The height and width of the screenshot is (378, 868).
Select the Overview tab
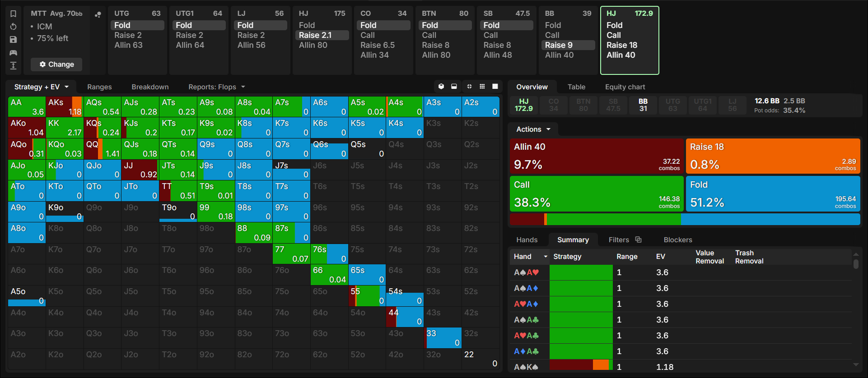(532, 87)
